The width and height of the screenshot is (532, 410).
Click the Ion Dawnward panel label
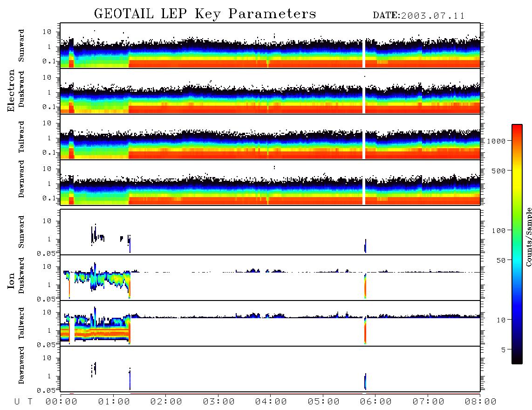21,365
